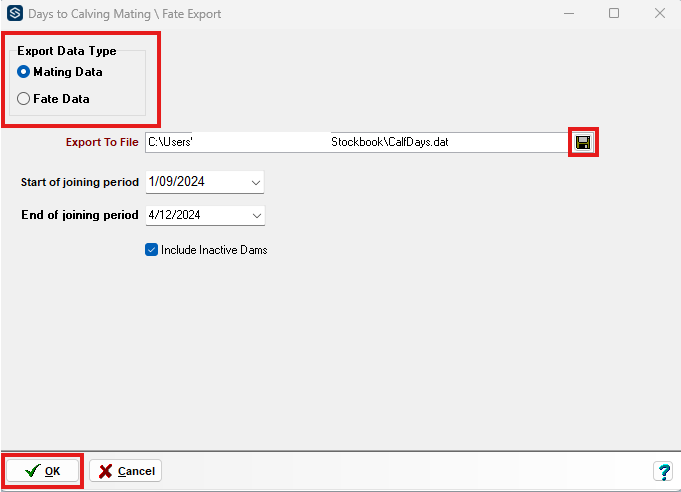The image size is (681, 492).
Task: Click the Start of joining period label
Action: [80, 183]
